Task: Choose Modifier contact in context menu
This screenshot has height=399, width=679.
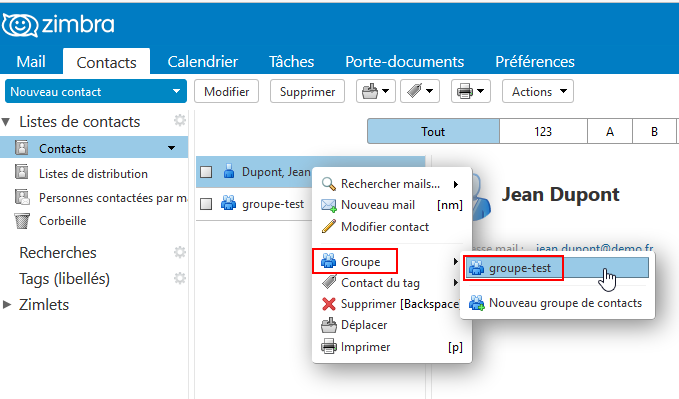Action: [391, 227]
